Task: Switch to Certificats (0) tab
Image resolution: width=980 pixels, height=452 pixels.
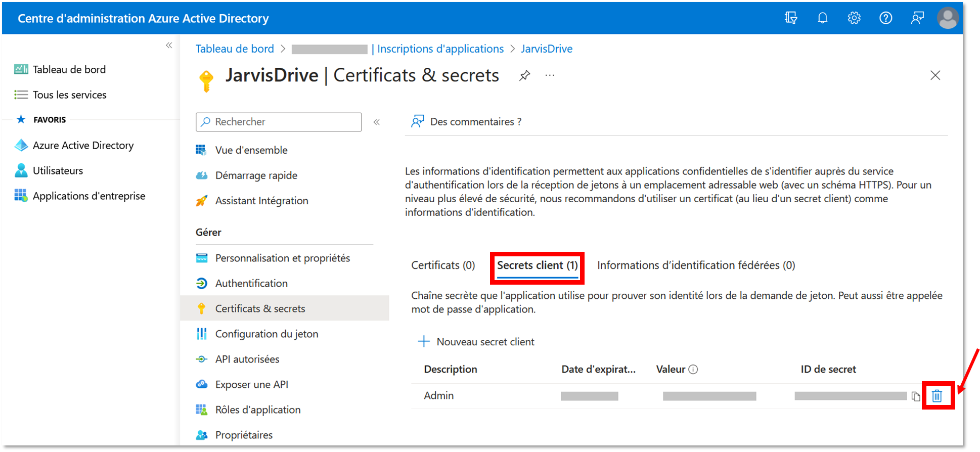Action: click(443, 265)
